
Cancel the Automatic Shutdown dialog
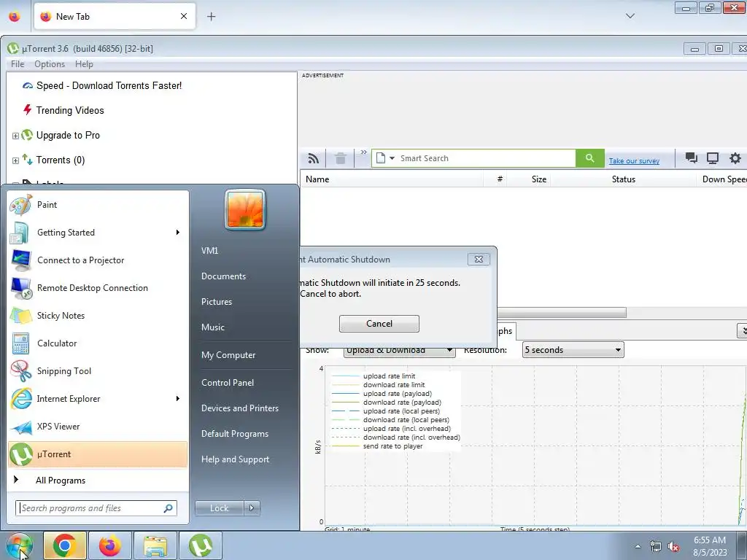pyautogui.click(x=379, y=324)
